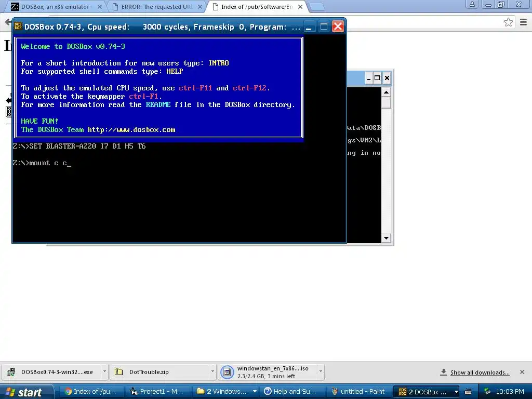Switch to Index of /pu Chrome taskbar button
Viewport: 532px width, 399px height.
click(x=90, y=392)
